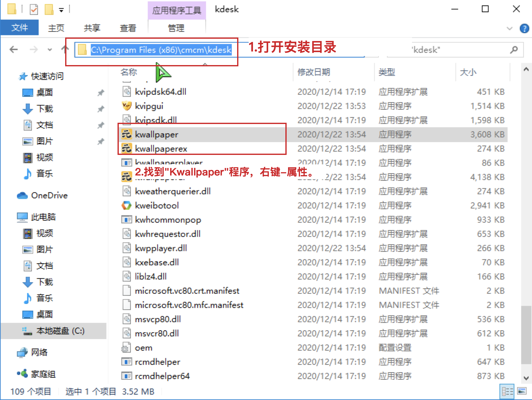Switch to large icons view layout
Image resolution: width=532 pixels, height=400 pixels.
[521, 391]
